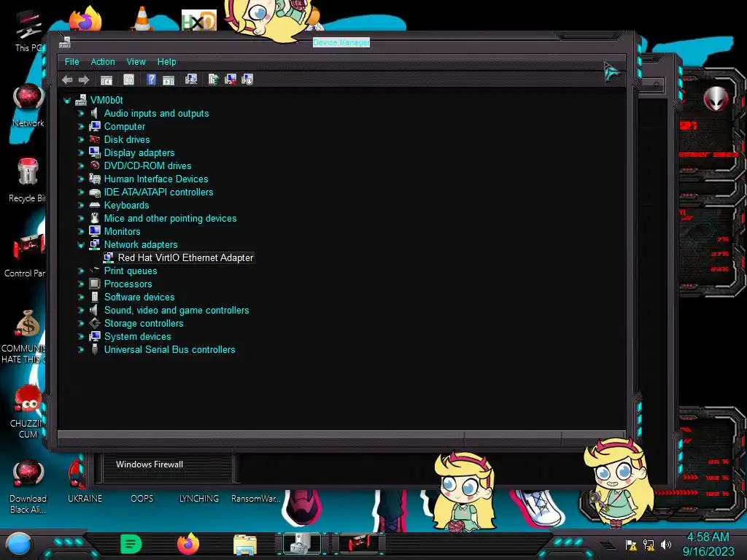Click the Action Center flag tray icon
Image resolution: width=747 pixels, height=560 pixels.
coord(631,544)
